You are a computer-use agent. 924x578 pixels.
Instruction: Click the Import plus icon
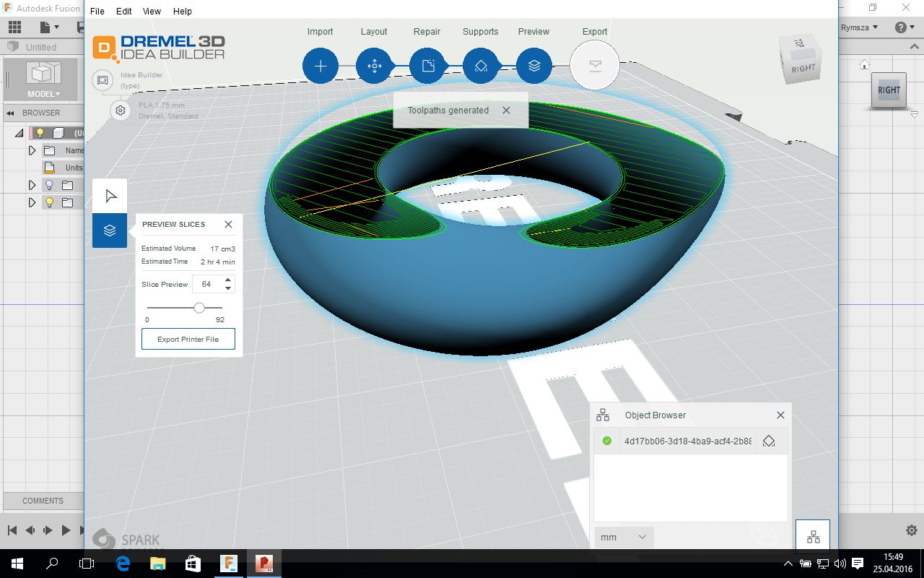(321, 66)
